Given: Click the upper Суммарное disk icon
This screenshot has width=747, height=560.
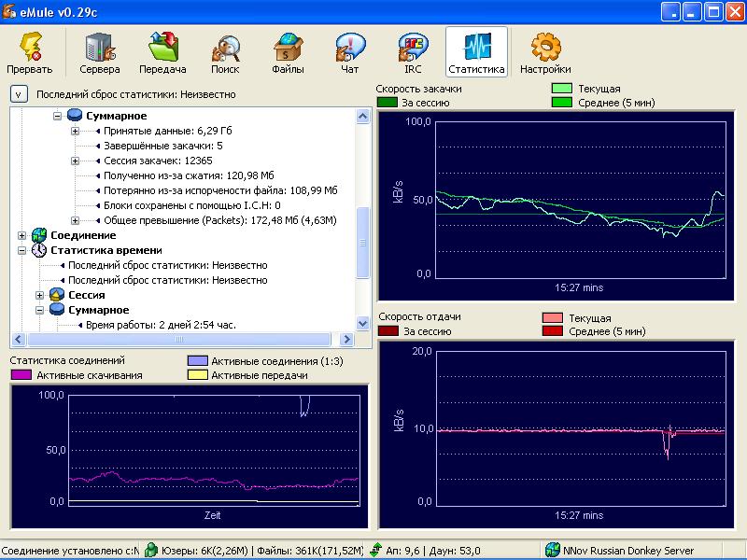Looking at the screenshot, I should 75,115.
